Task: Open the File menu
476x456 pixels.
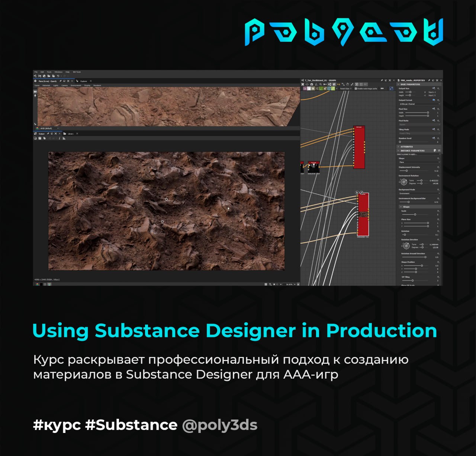Action: point(36,72)
